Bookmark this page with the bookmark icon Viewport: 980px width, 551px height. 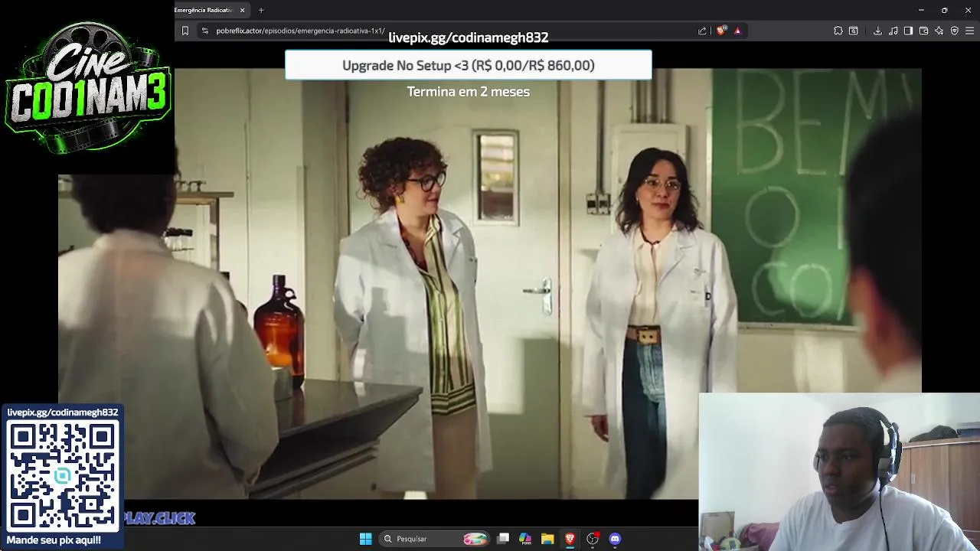point(185,31)
